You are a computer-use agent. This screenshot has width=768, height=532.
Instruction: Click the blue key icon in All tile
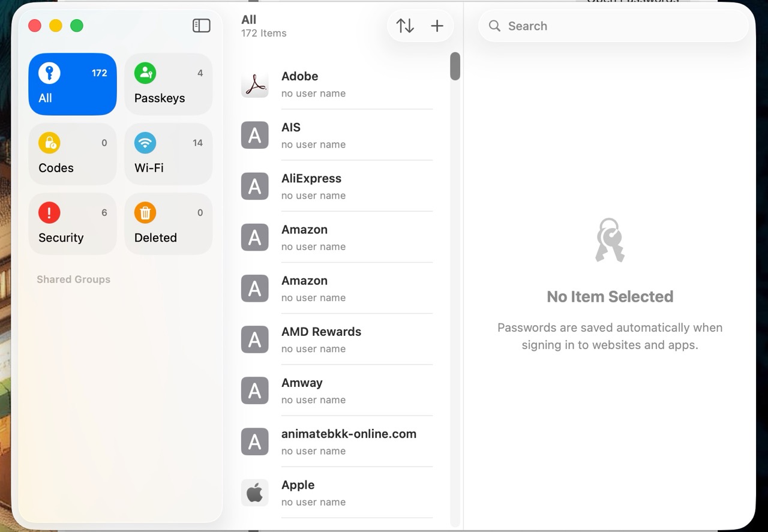pos(49,73)
